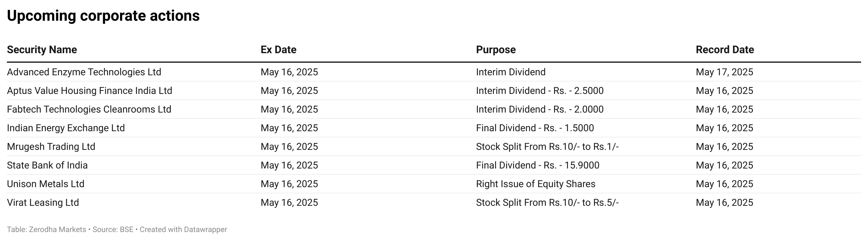Screen dimensions: 868x241
Task: Sort by the Ex Date column header
Action: pyautogui.click(x=278, y=50)
